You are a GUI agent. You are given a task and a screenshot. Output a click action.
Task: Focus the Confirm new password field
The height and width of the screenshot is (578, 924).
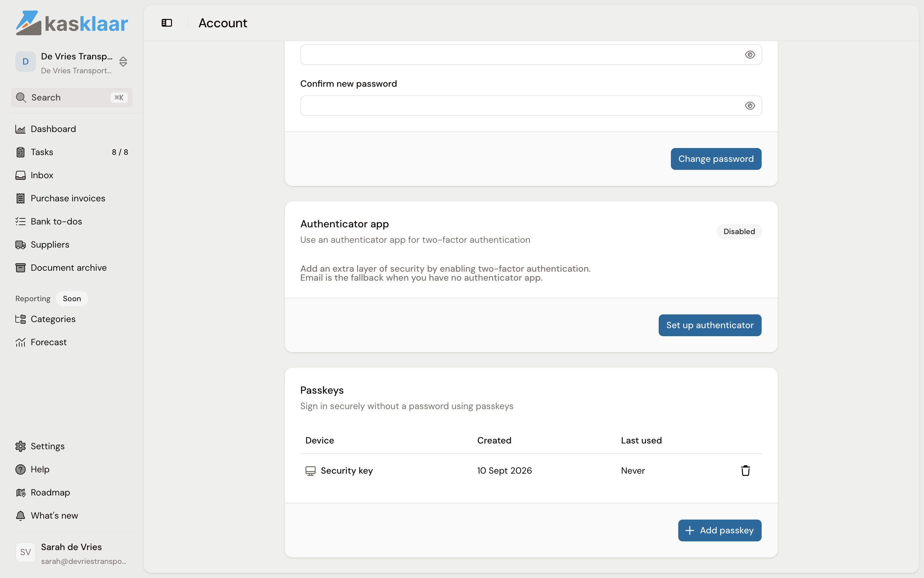[x=531, y=106]
